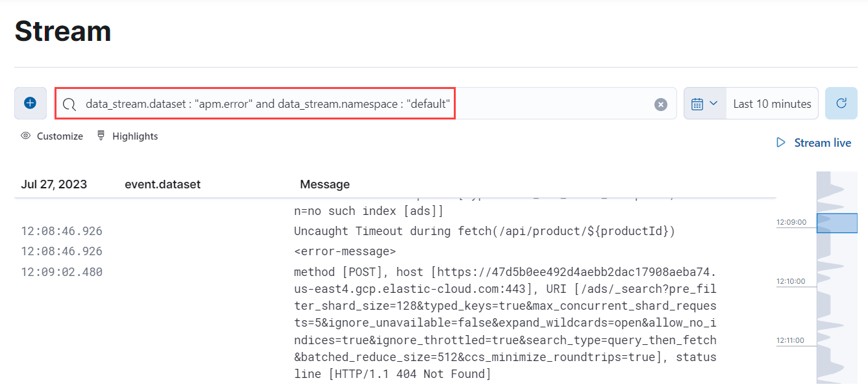Image resolution: width=868 pixels, height=389 pixels.
Task: Open the Last 10 minutes time range selector
Action: coord(772,103)
